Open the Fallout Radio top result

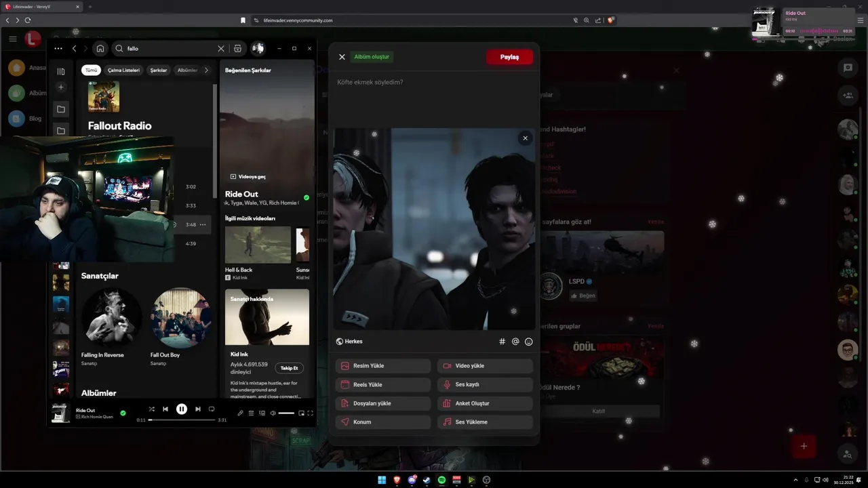coord(119,125)
